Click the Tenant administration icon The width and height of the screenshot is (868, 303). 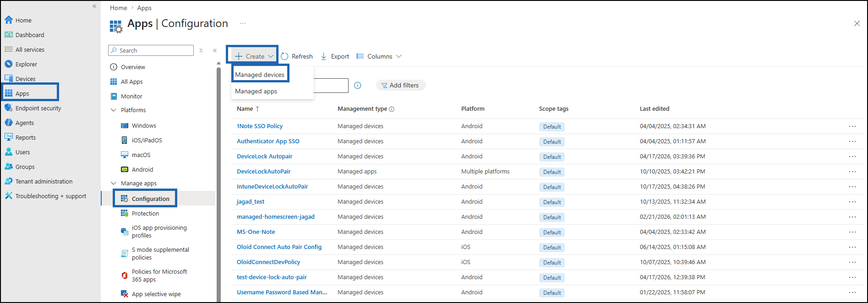point(9,181)
